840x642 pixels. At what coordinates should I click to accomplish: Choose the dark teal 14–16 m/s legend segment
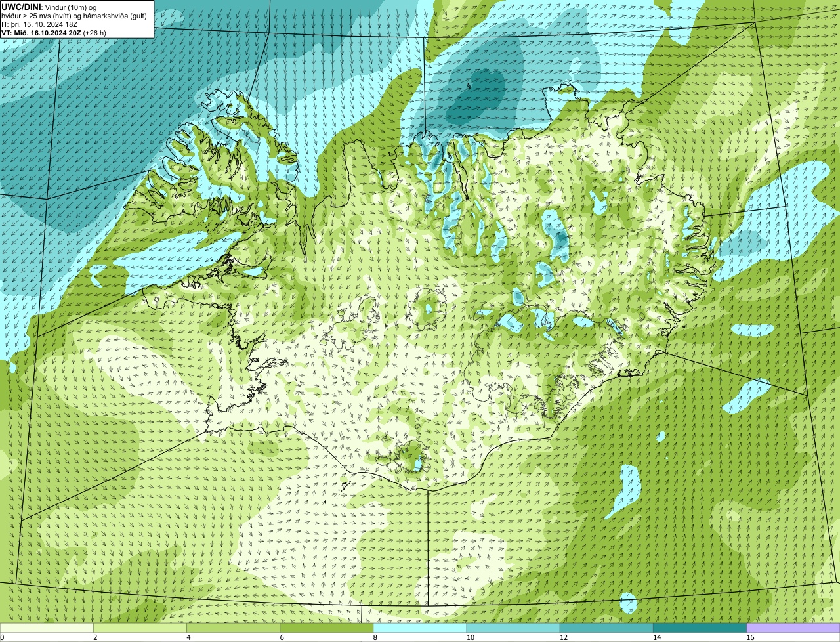point(700,628)
